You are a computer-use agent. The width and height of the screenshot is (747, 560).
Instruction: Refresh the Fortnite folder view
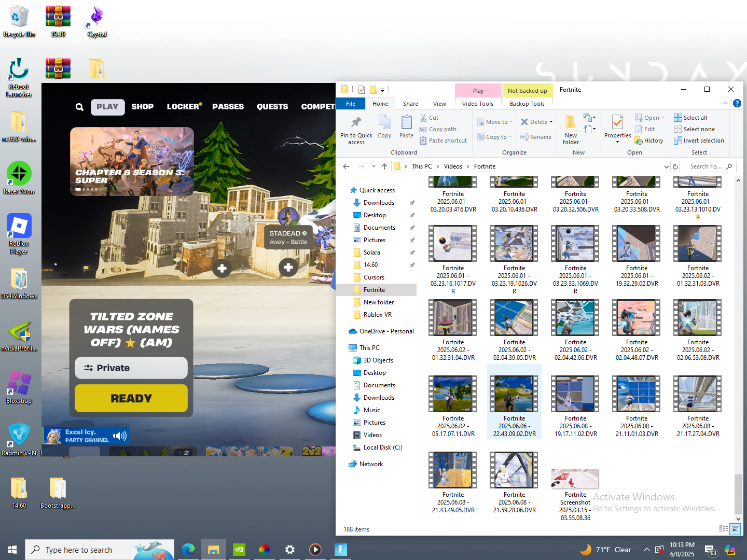[675, 166]
